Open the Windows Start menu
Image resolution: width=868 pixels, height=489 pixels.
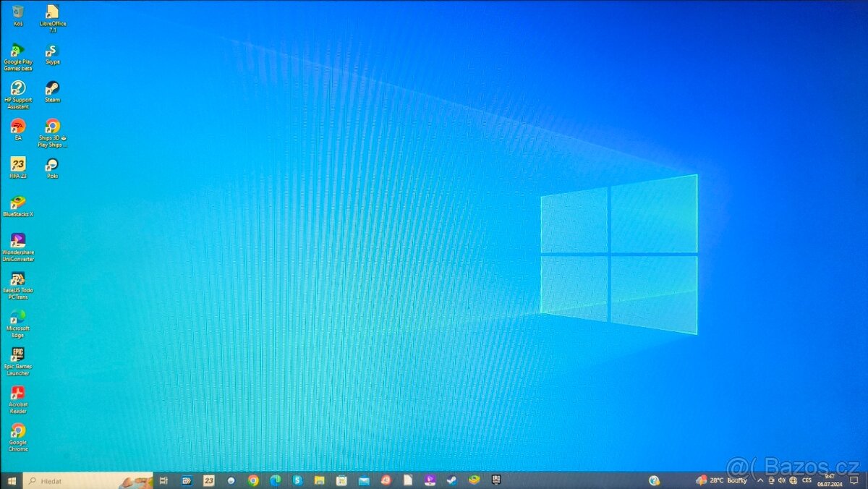click(x=12, y=480)
